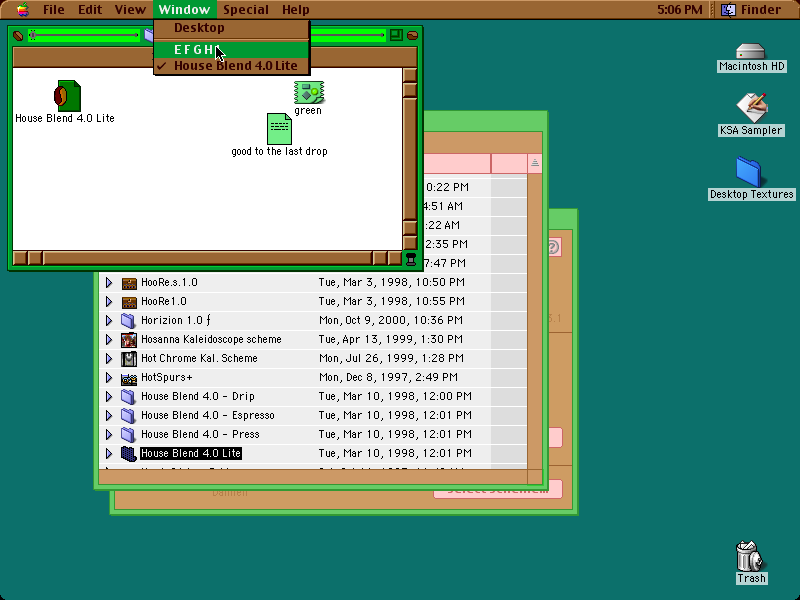Viewport: 800px width, 600px height.
Task: Open the Special menu
Action: click(x=246, y=9)
